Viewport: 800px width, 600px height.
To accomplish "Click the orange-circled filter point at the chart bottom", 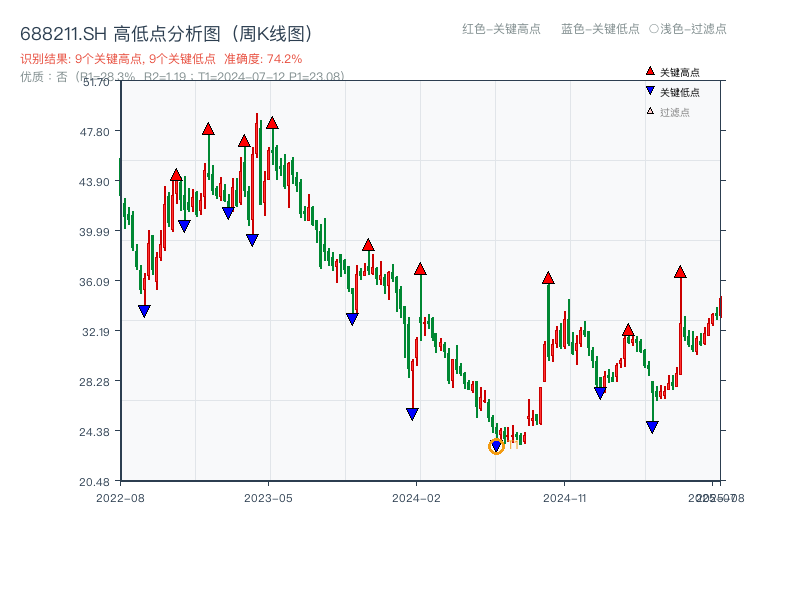I will [x=497, y=446].
